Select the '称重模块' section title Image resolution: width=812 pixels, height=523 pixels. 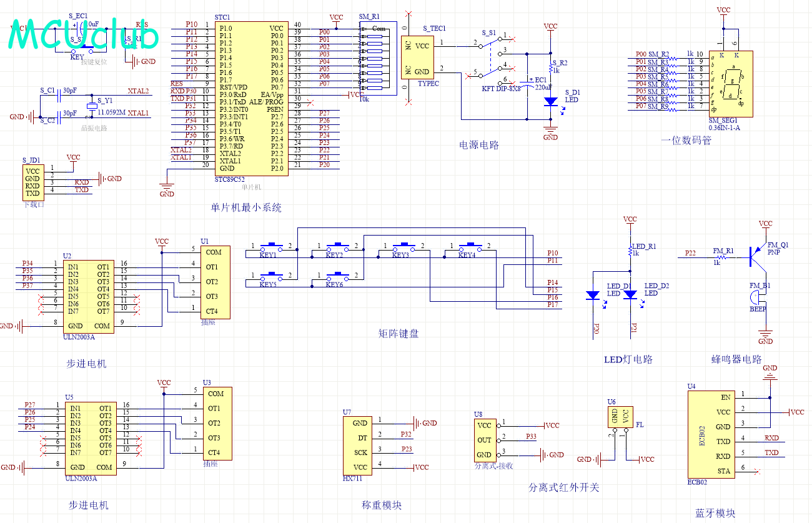382,505
